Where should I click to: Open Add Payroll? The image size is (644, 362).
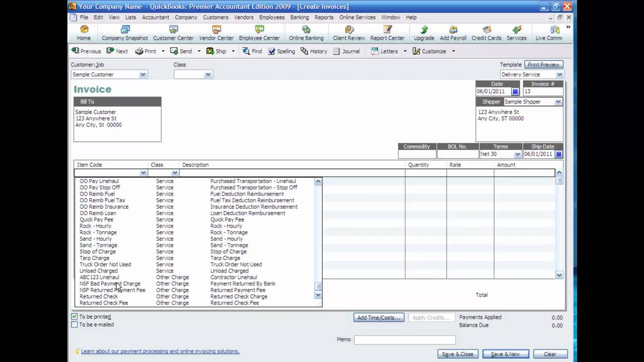(x=453, y=33)
